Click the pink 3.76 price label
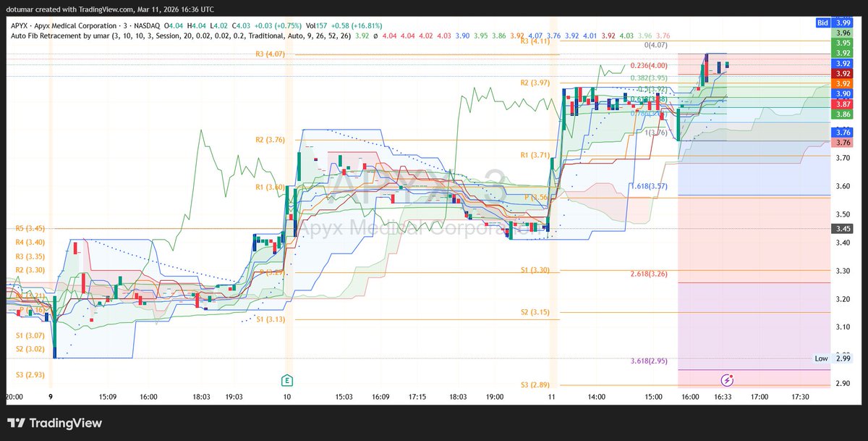868x441 pixels. pyautogui.click(x=843, y=142)
